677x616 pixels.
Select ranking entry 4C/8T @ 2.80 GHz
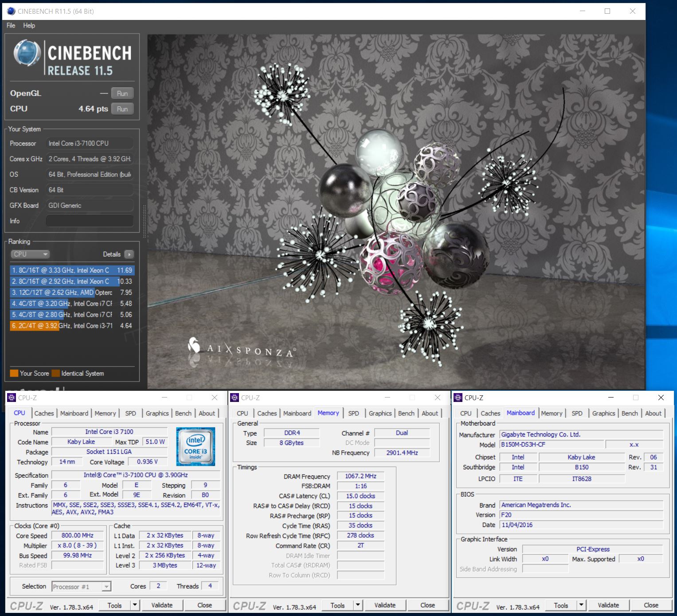72,315
